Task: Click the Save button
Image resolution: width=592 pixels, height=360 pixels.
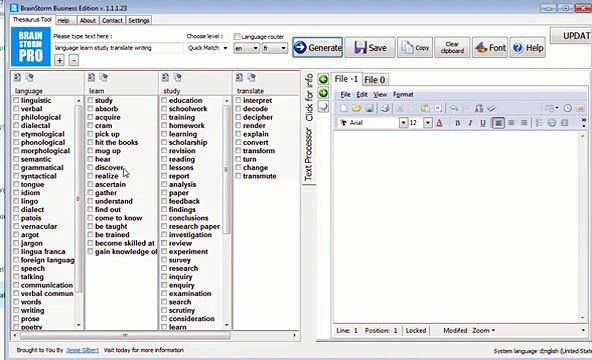Action: (x=370, y=48)
